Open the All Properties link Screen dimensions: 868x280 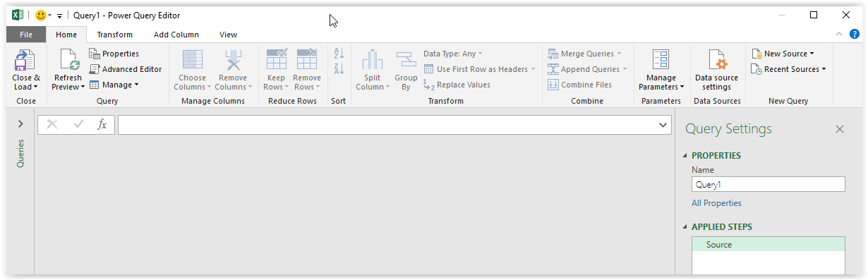coord(716,203)
